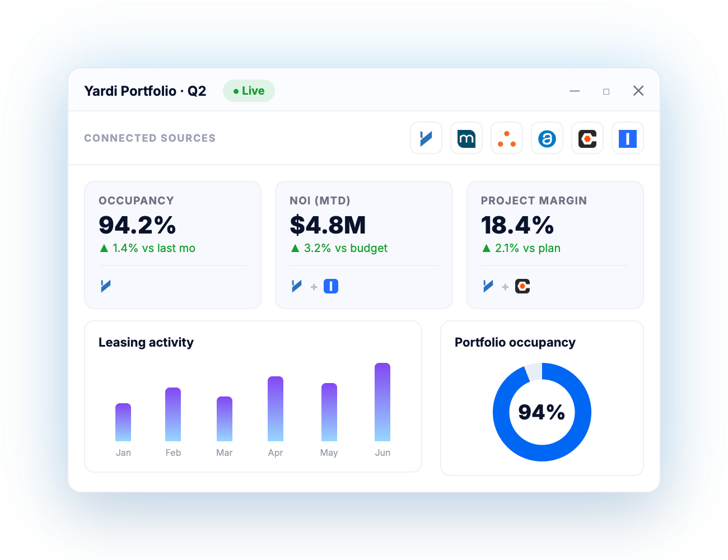Viewport: 728px width, 560px height.
Task: Click the green Live status badge
Action: (x=249, y=91)
